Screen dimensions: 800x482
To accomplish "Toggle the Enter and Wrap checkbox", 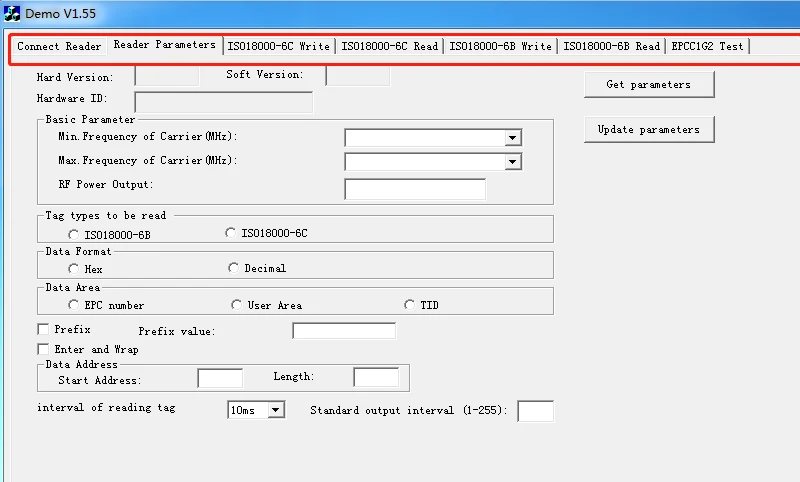I will point(43,349).
